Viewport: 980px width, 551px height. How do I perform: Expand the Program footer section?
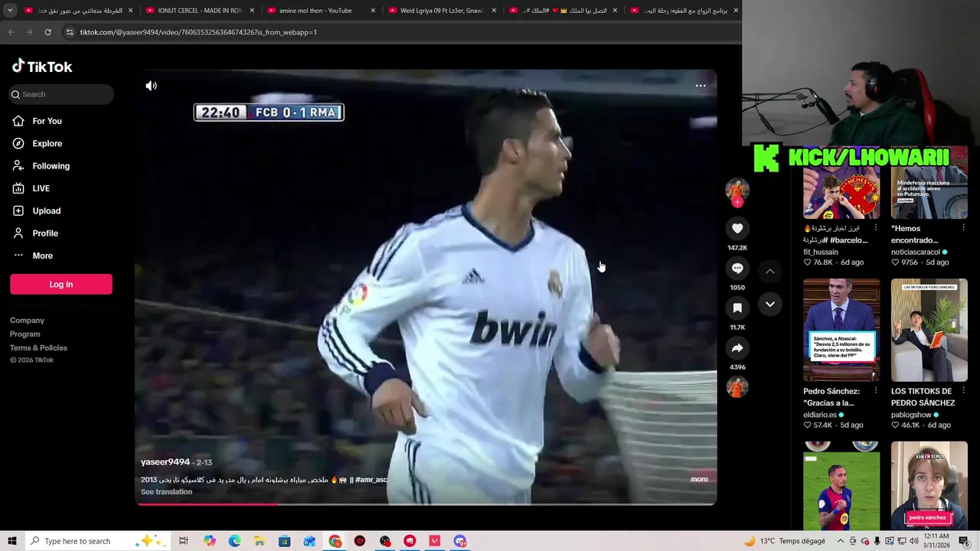(24, 334)
